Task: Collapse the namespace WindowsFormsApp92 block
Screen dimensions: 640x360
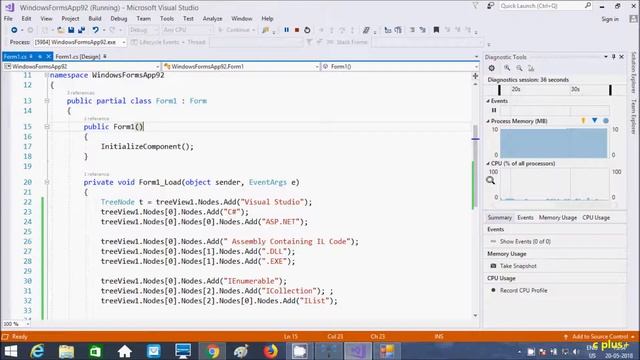Action: 47,75
